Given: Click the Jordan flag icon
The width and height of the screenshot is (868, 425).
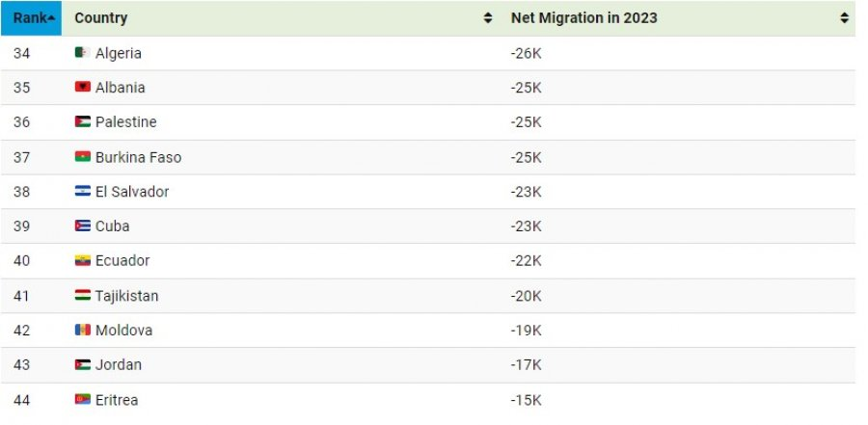Looking at the screenshot, I should coord(83,364).
